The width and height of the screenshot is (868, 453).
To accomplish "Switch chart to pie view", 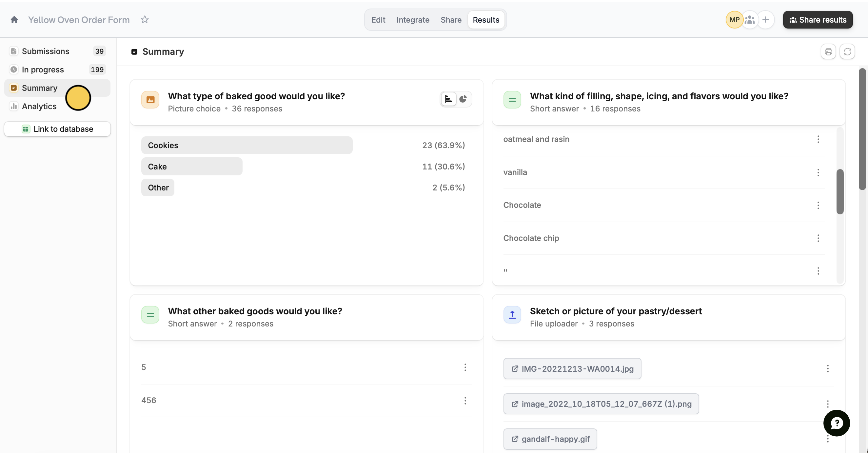I will pyautogui.click(x=463, y=99).
